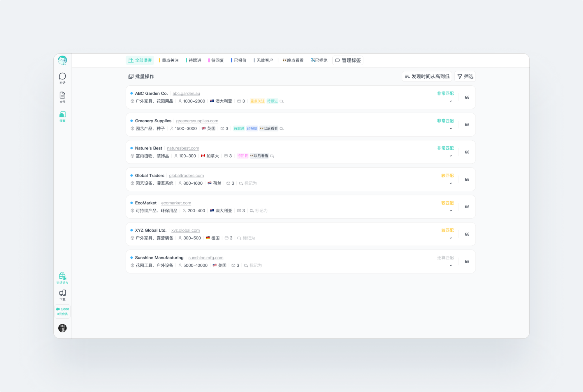
Task: Open the 对话 chat sidebar icon
Action: 62,78
